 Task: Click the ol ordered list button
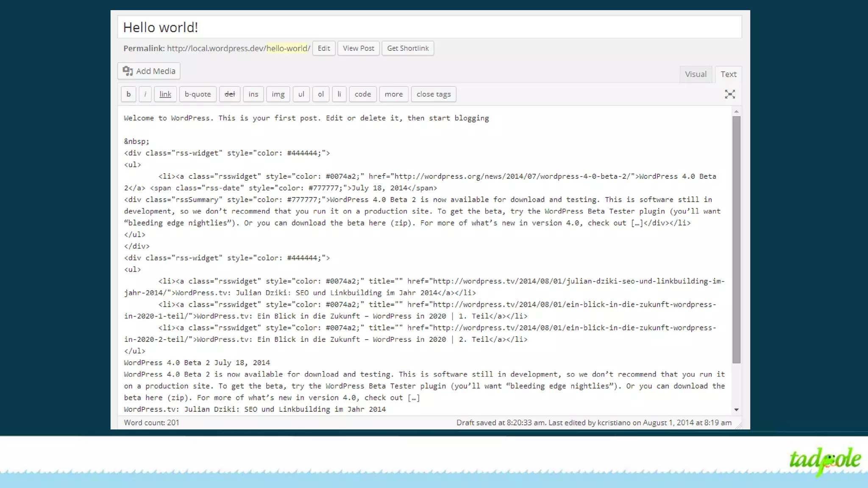[x=321, y=94]
